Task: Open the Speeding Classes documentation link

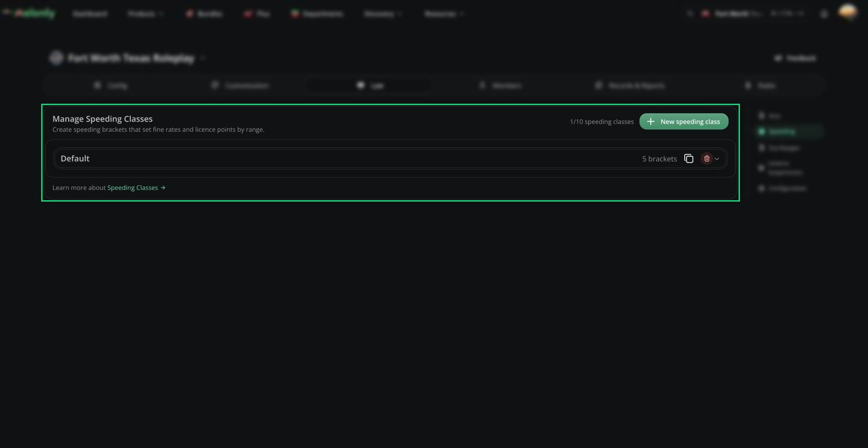Action: point(136,188)
